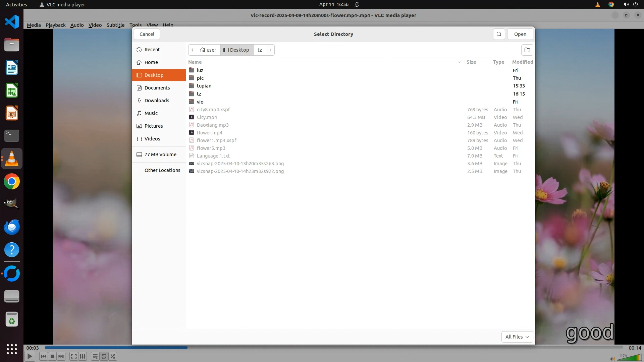The width and height of the screenshot is (644, 362).
Task: Open extended settings equalizer icon
Action: [x=83, y=356]
